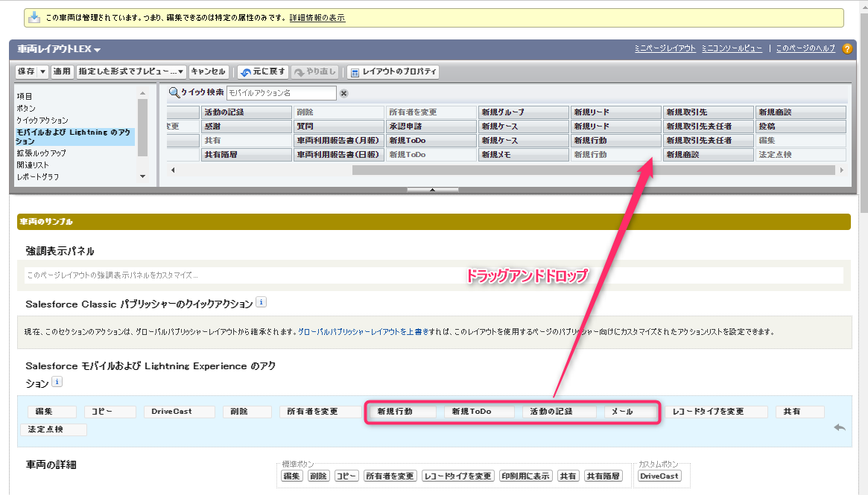Screen dimensions: 868x495
Task: Select 活動の記録 in the palette
Action: tap(247, 112)
